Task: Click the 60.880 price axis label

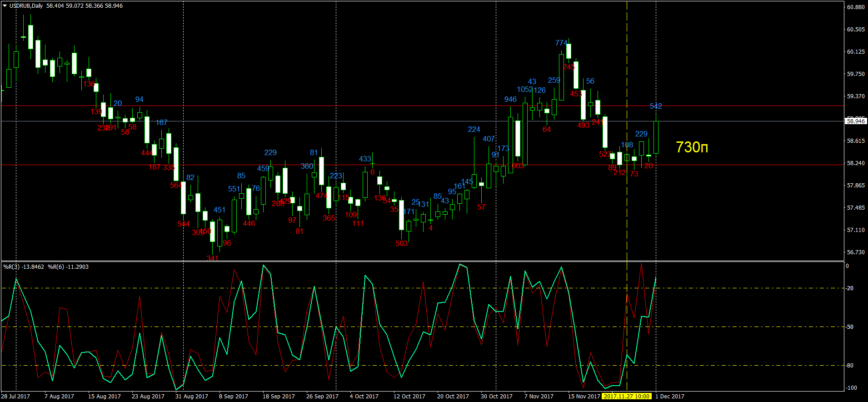Action: (x=856, y=7)
